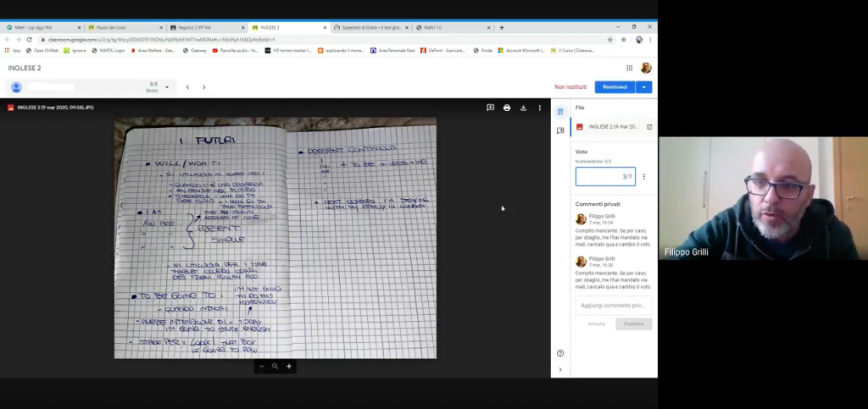Open the dropdown arrow beside Restituisci
The width and height of the screenshot is (868, 409).
click(645, 87)
